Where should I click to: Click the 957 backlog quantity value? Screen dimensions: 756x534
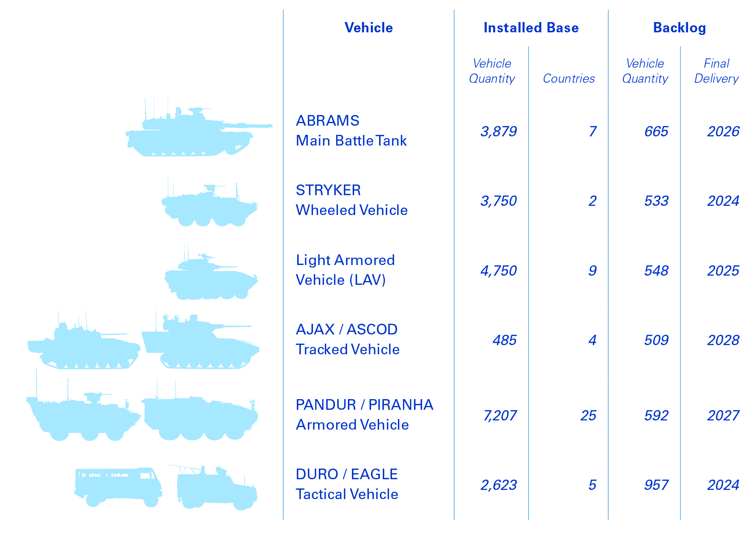pyautogui.click(x=656, y=485)
